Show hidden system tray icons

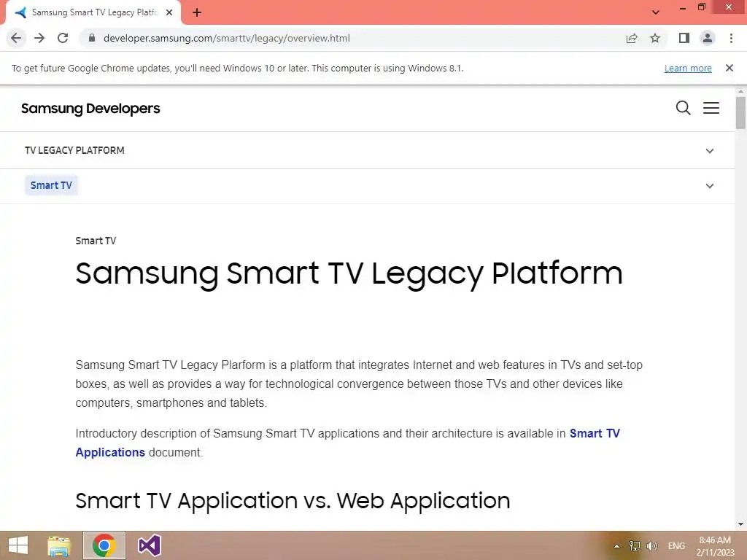[x=616, y=546]
